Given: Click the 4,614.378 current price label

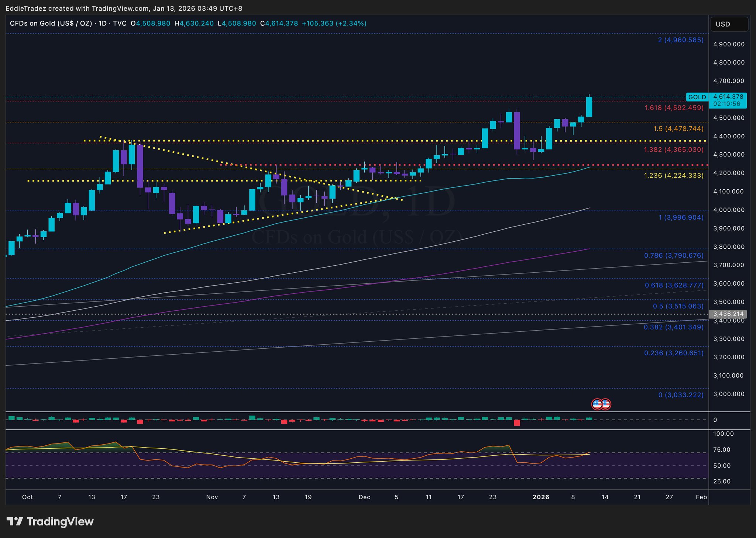Looking at the screenshot, I should 728,97.
